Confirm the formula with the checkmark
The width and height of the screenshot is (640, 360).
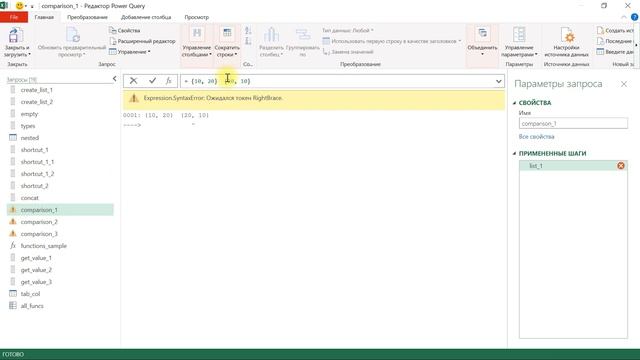click(x=152, y=81)
